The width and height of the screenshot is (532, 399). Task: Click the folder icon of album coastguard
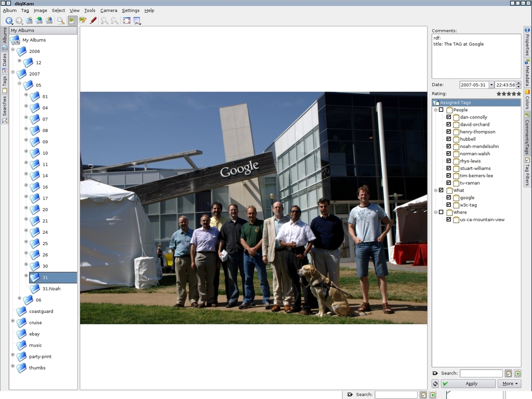tap(21, 311)
